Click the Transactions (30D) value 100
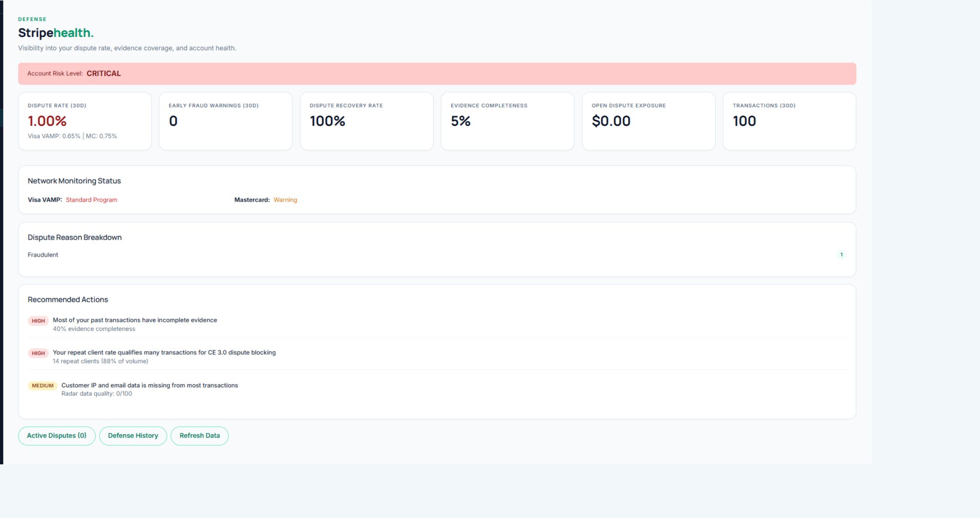 (744, 121)
